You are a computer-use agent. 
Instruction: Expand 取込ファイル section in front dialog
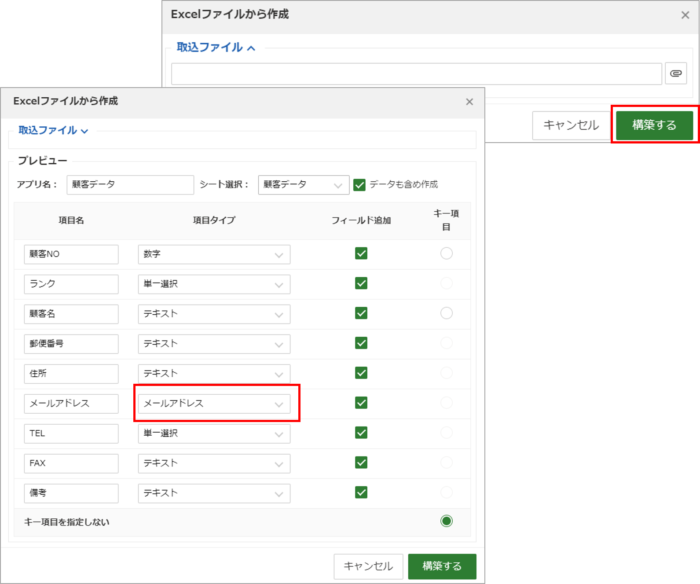(x=53, y=130)
